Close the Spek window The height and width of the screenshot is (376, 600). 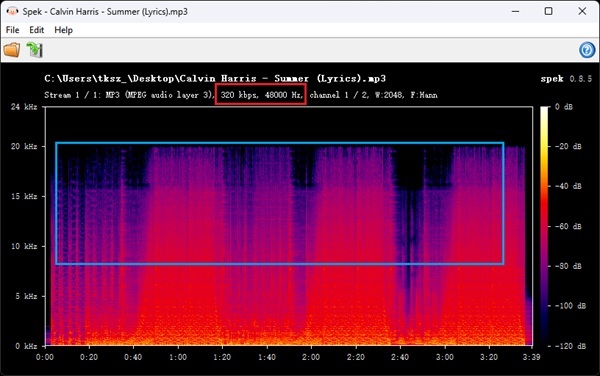tap(582, 11)
